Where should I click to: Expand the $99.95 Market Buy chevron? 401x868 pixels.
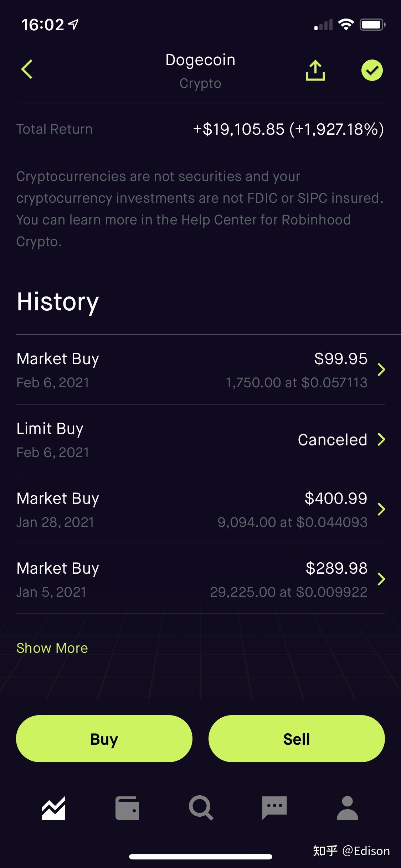(381, 370)
